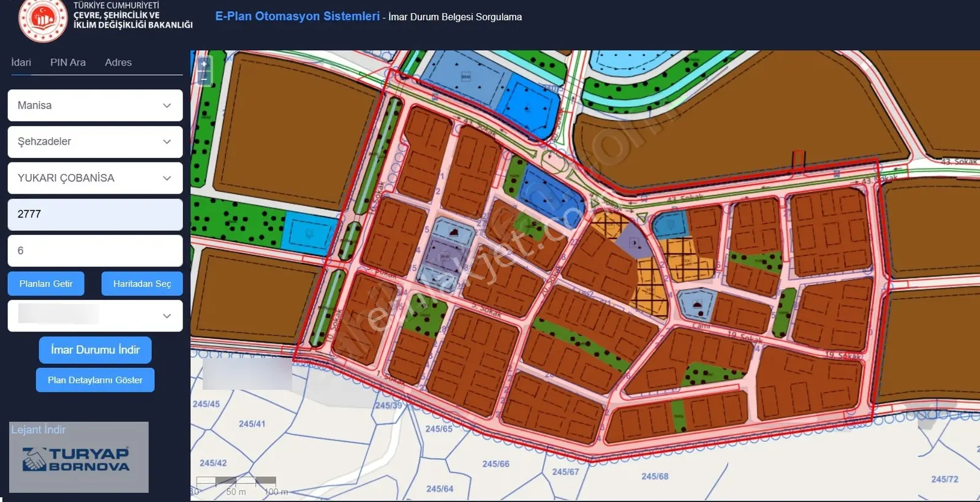Open the İdari tab
Image resolution: width=980 pixels, height=502 pixels.
(x=21, y=63)
